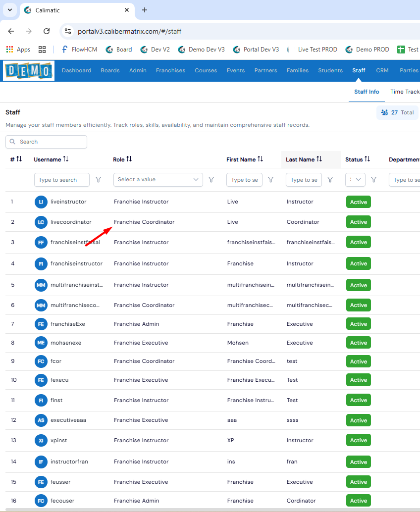420x512 pixels.
Task: Open the Families menu
Action: pos(298,70)
